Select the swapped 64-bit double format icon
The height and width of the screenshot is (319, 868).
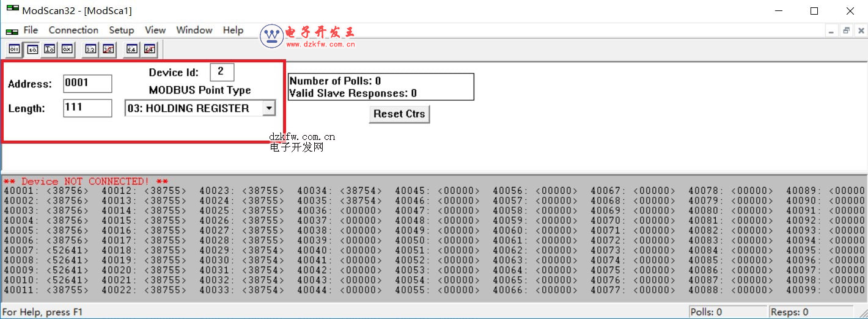149,49
